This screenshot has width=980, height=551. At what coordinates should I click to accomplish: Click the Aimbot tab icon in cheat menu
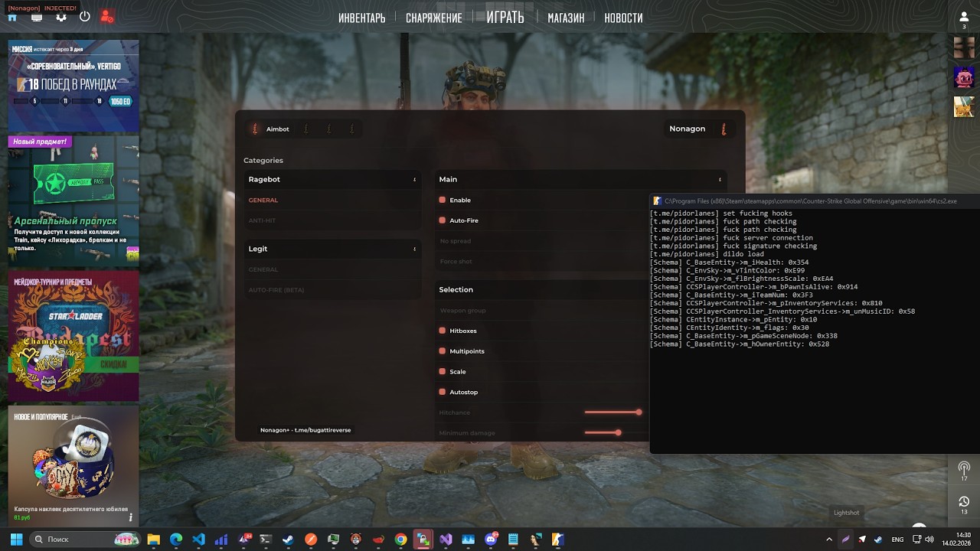click(255, 129)
